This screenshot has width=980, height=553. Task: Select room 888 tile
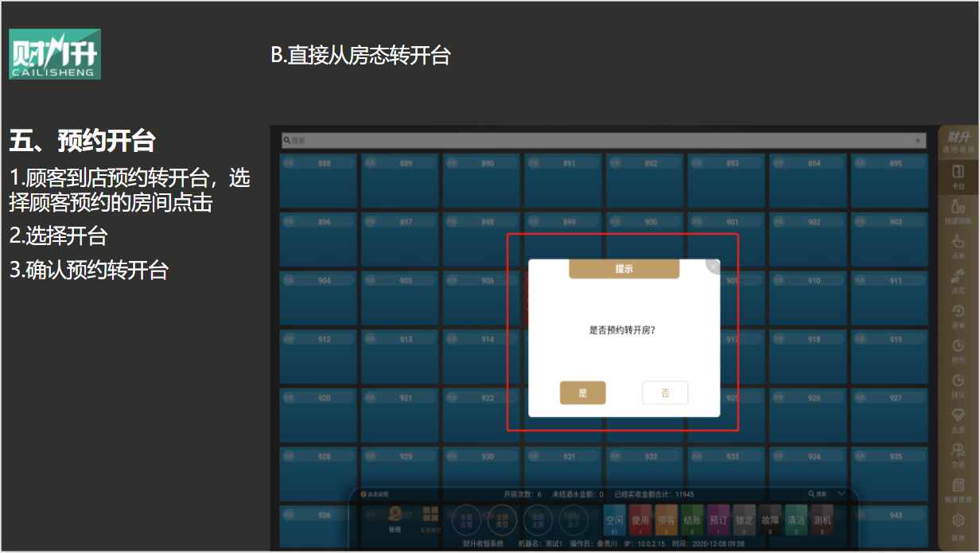point(319,181)
